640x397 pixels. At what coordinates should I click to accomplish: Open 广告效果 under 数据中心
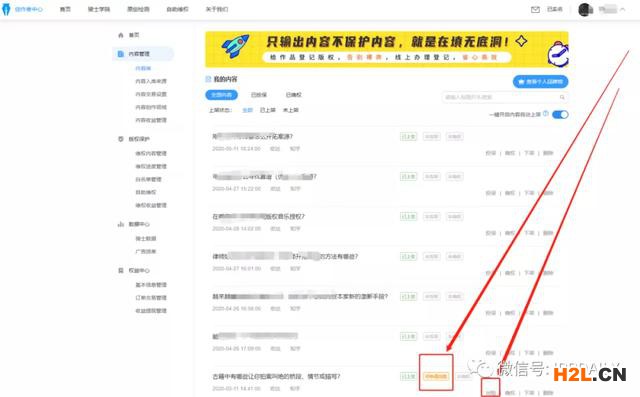[x=146, y=251]
